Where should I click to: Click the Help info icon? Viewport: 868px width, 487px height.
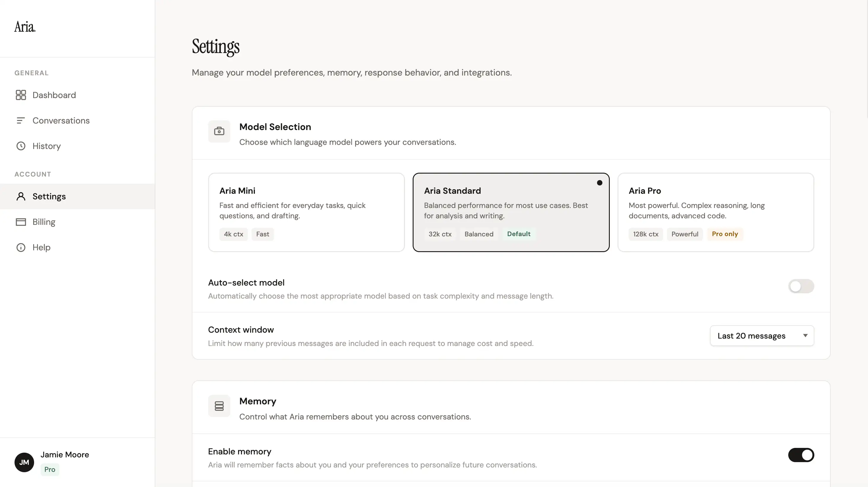[x=21, y=247]
